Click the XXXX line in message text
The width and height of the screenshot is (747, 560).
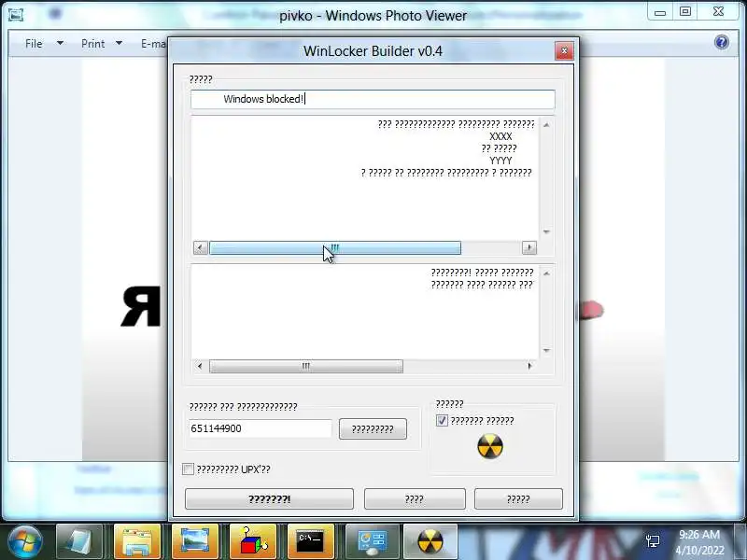(500, 136)
